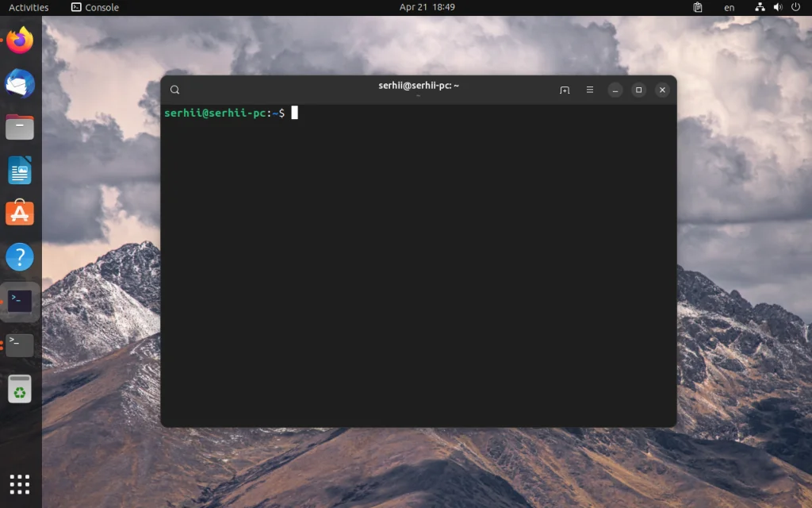Open the clipboard indicator in the top bar
The height and width of the screenshot is (508, 812).
click(x=699, y=7)
